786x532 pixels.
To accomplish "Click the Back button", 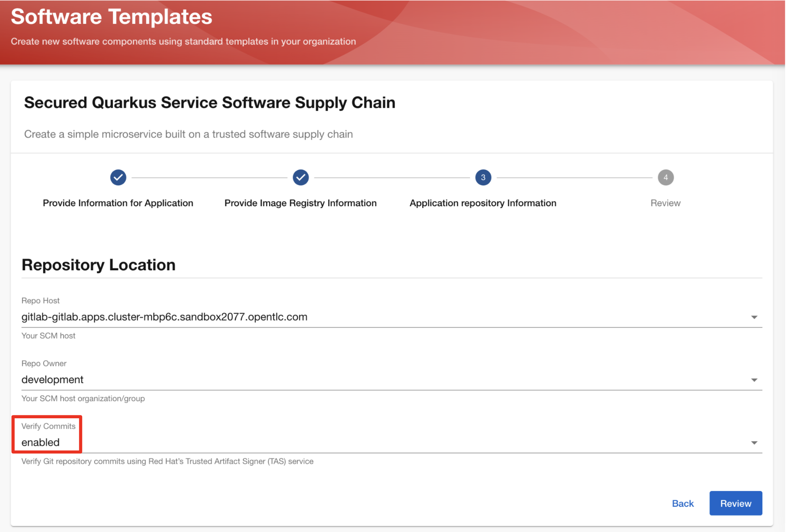I will point(683,503).
